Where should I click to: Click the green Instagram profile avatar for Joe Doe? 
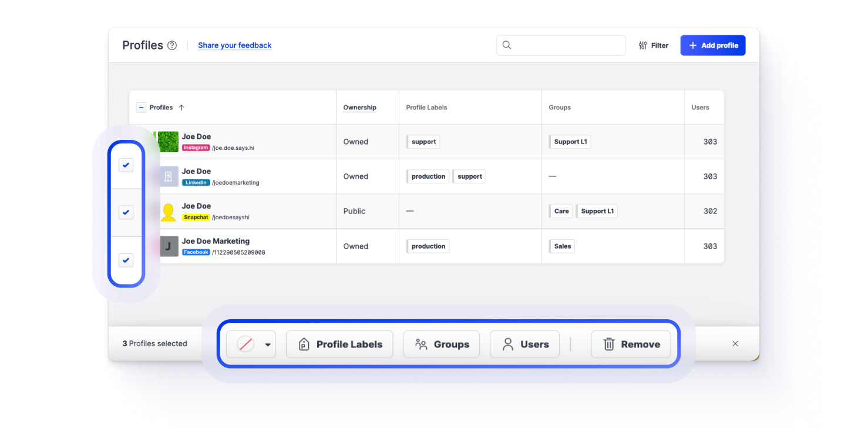(x=168, y=142)
